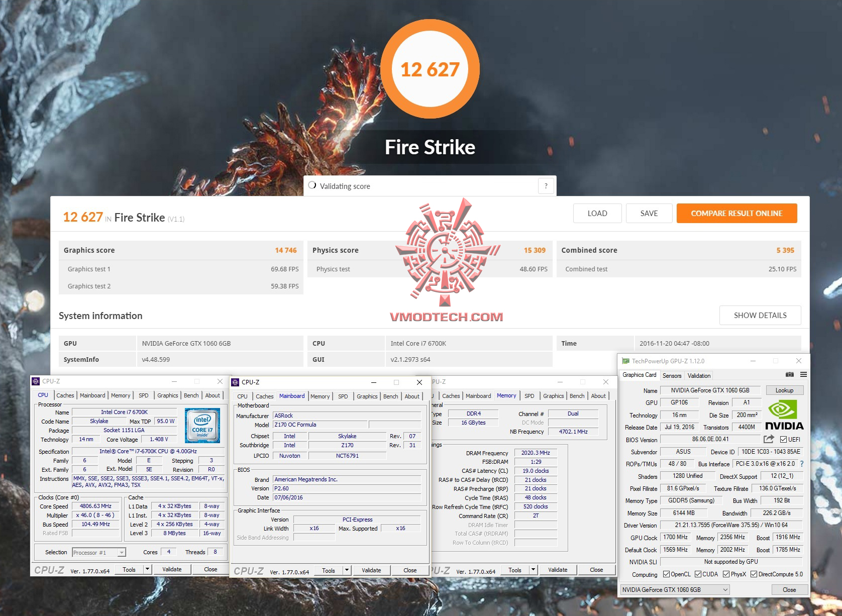Toggle the OpenCL computing checkbox
This screenshot has width=842, height=616.
(x=666, y=574)
